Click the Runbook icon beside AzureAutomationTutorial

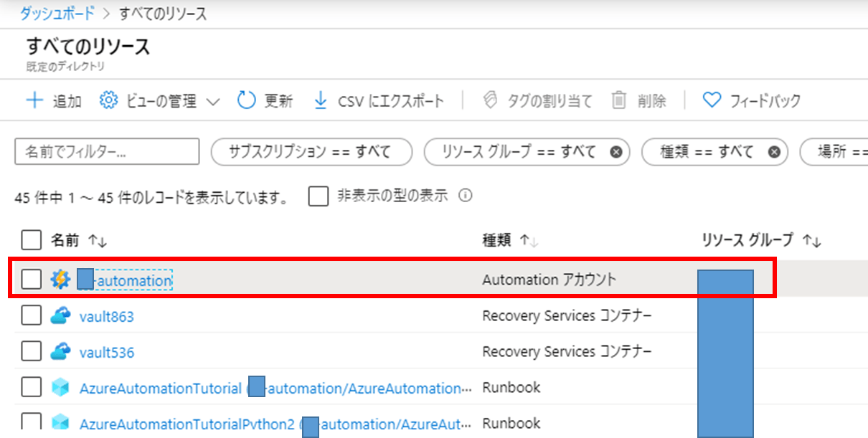tap(60, 388)
